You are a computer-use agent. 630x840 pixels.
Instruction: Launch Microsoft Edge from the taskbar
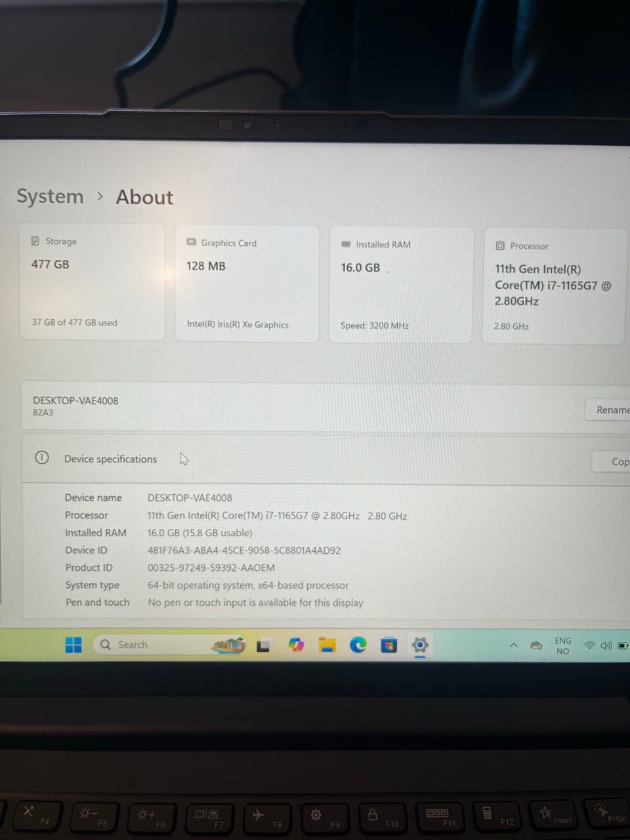point(358,645)
